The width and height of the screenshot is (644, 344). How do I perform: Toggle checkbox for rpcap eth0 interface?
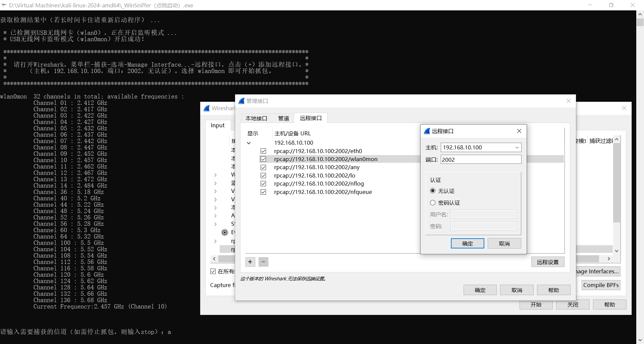(263, 151)
